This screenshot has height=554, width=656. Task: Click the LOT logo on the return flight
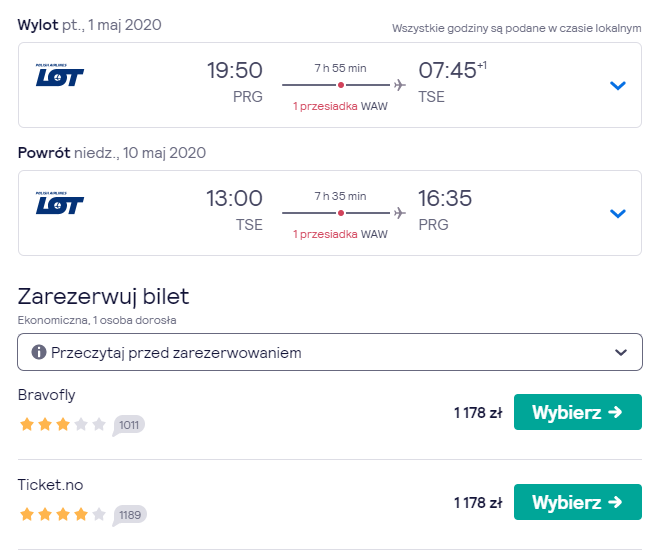pyautogui.click(x=60, y=203)
